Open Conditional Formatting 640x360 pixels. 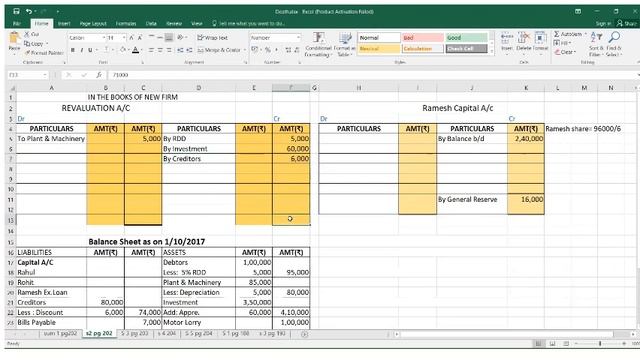tap(318, 44)
